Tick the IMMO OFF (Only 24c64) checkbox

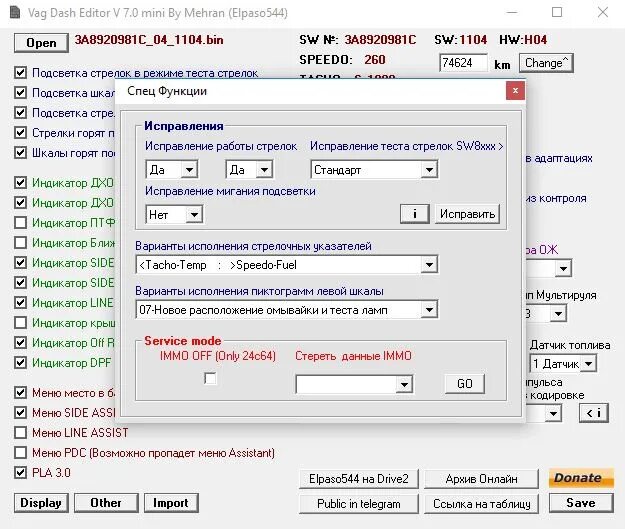[210, 378]
